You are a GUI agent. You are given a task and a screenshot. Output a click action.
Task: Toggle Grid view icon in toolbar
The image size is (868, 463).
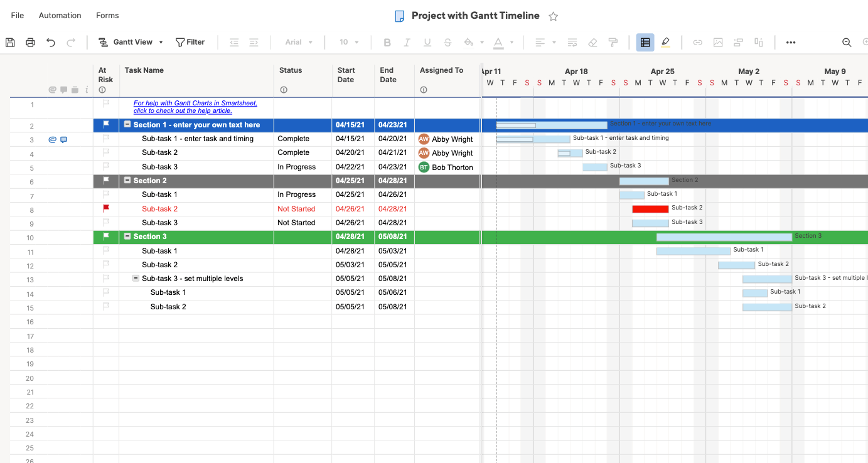pos(645,43)
